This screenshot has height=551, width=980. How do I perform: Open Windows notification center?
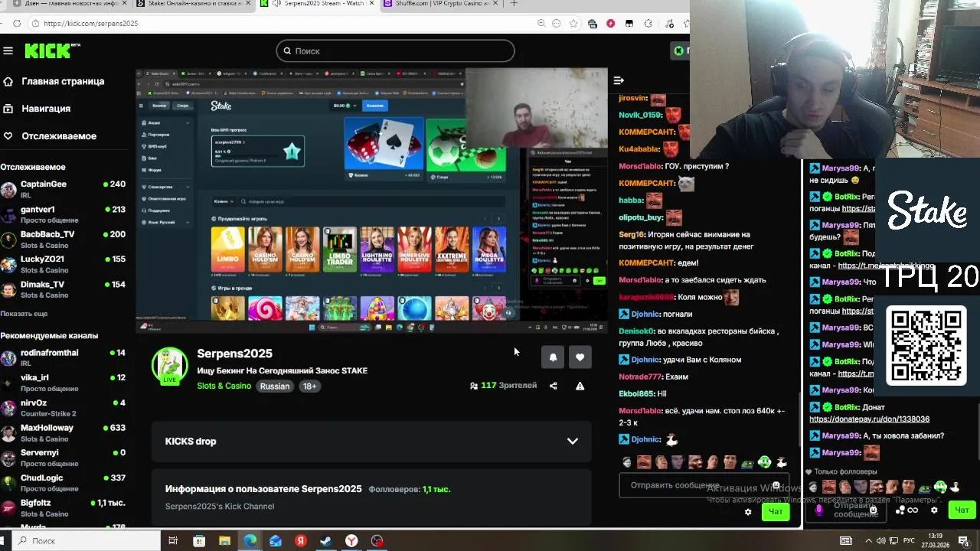coord(963,541)
